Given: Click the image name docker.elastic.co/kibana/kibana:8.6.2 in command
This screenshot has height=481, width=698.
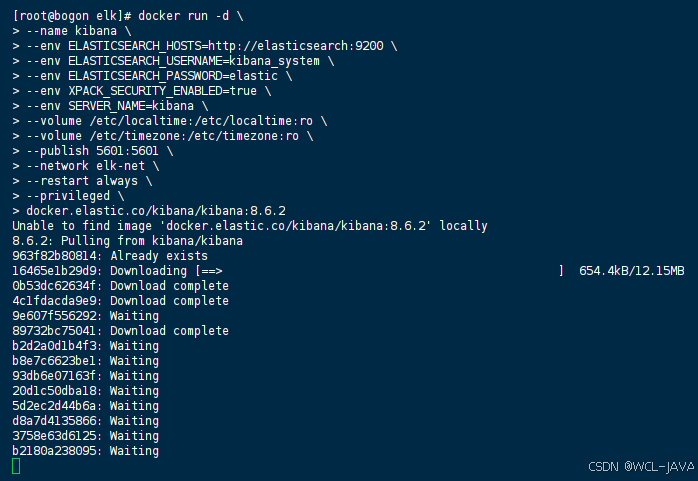Looking at the screenshot, I should click(x=156, y=210).
